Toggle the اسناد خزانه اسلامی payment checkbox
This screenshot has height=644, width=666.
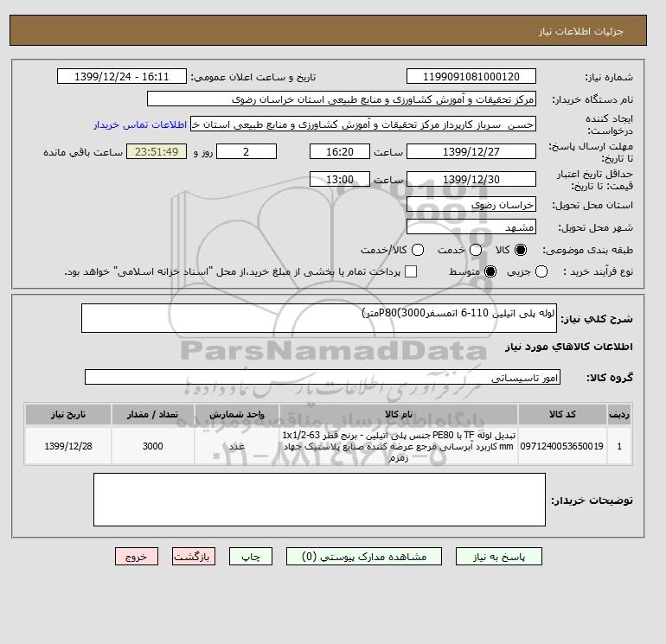coord(411,271)
